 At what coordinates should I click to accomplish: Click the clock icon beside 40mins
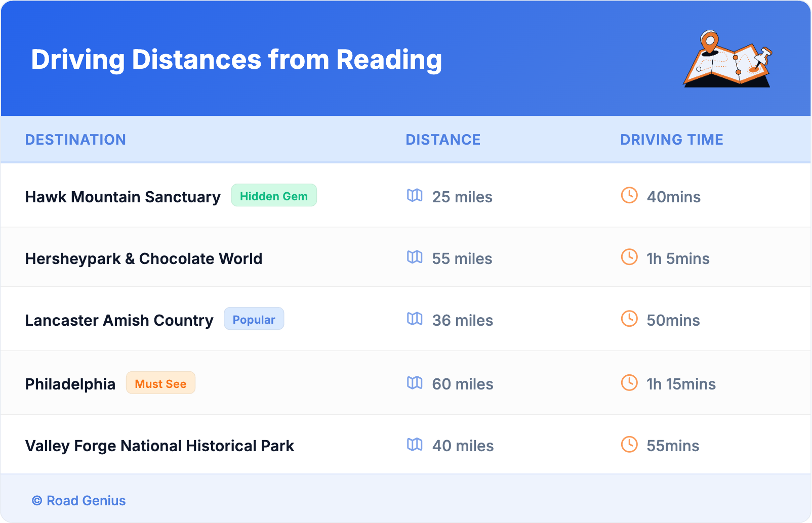click(629, 195)
